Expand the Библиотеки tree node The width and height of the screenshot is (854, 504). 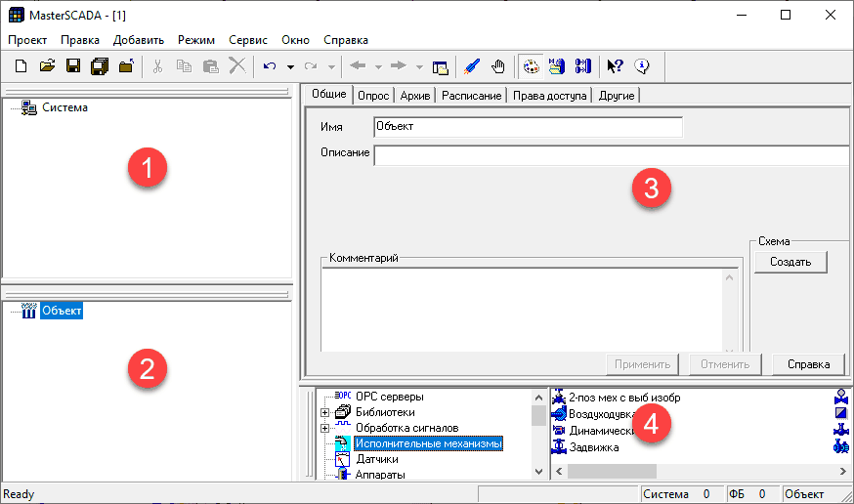324,412
